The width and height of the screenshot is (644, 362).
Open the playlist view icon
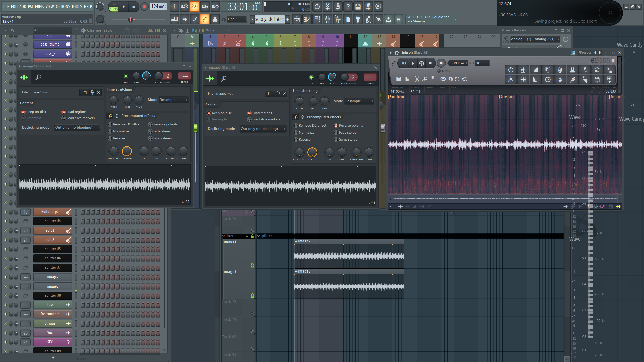[x=297, y=19]
